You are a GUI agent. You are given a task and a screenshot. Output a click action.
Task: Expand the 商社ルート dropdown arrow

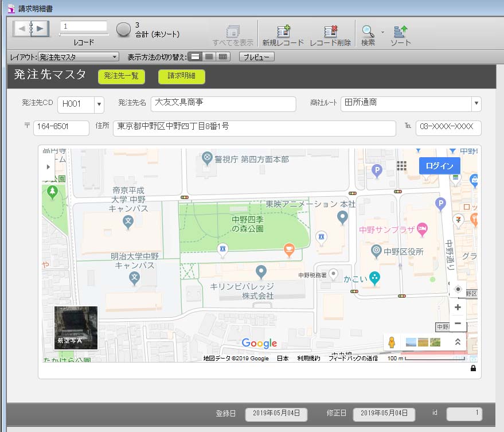[x=476, y=104]
